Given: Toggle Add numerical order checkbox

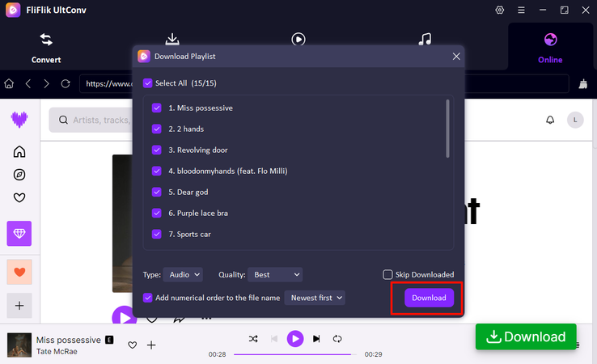Looking at the screenshot, I should click(x=148, y=298).
